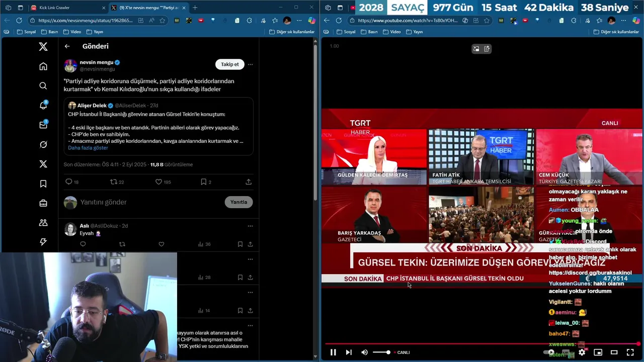Open new tab in left browser
This screenshot has width=644, height=362.
(195, 8)
